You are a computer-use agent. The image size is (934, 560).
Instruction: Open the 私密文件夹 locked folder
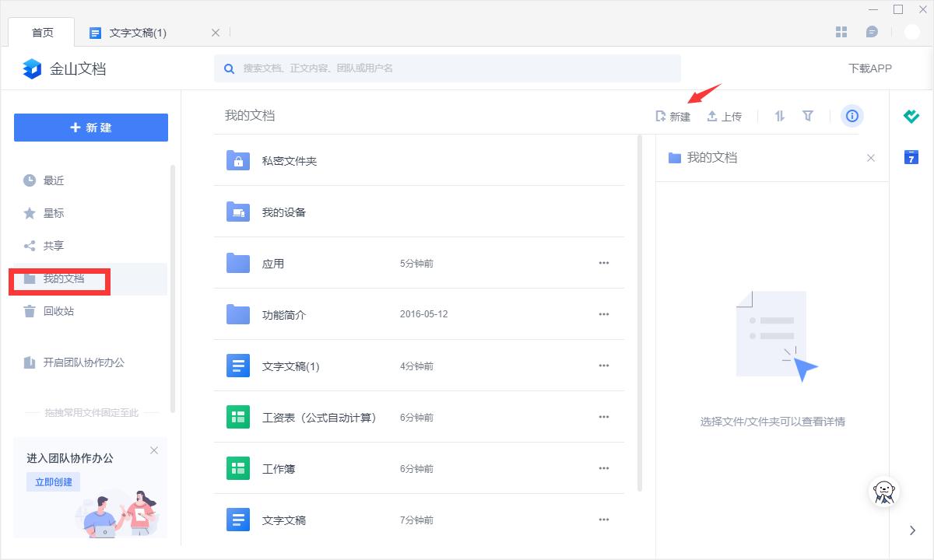coord(289,161)
